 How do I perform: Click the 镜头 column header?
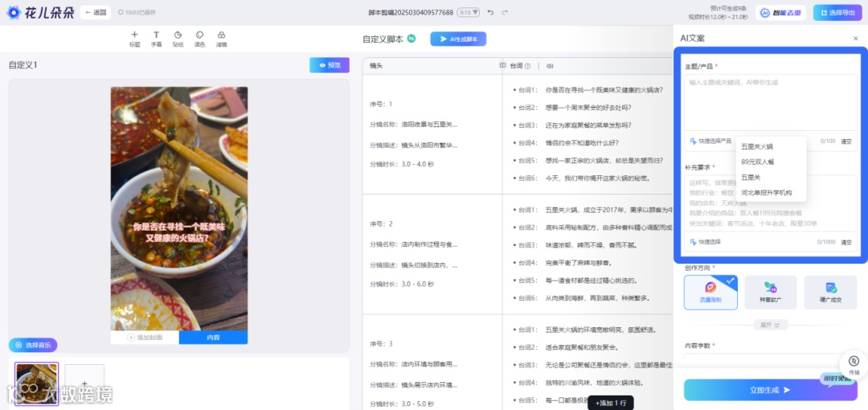376,65
